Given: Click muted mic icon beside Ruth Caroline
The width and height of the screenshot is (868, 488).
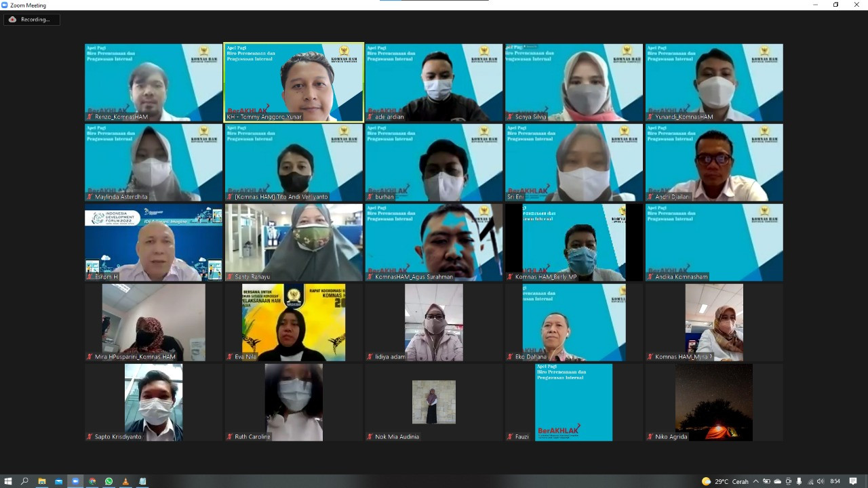Looking at the screenshot, I should pos(230,436).
